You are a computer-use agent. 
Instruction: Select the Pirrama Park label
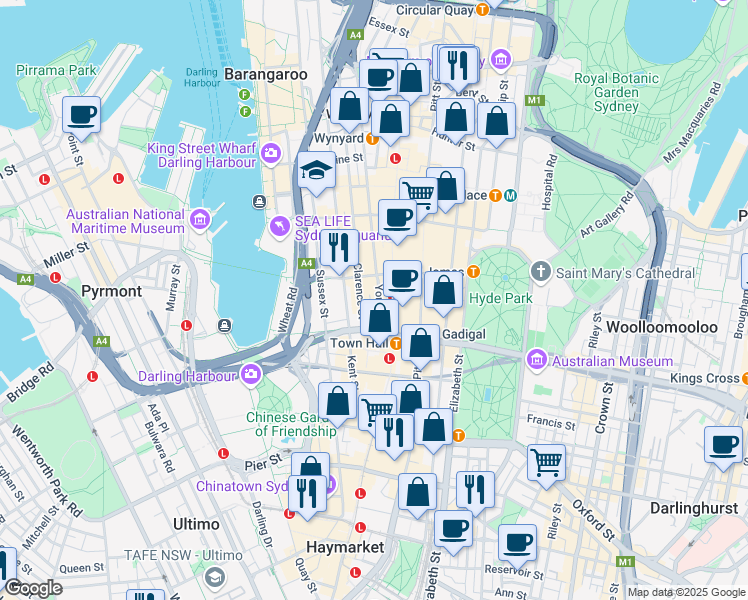56,71
